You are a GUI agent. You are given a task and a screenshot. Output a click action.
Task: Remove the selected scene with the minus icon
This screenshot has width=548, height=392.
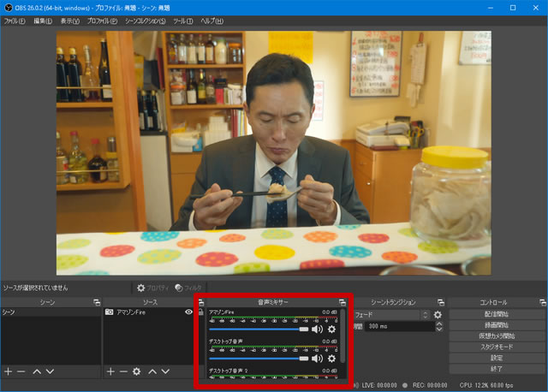coord(21,371)
